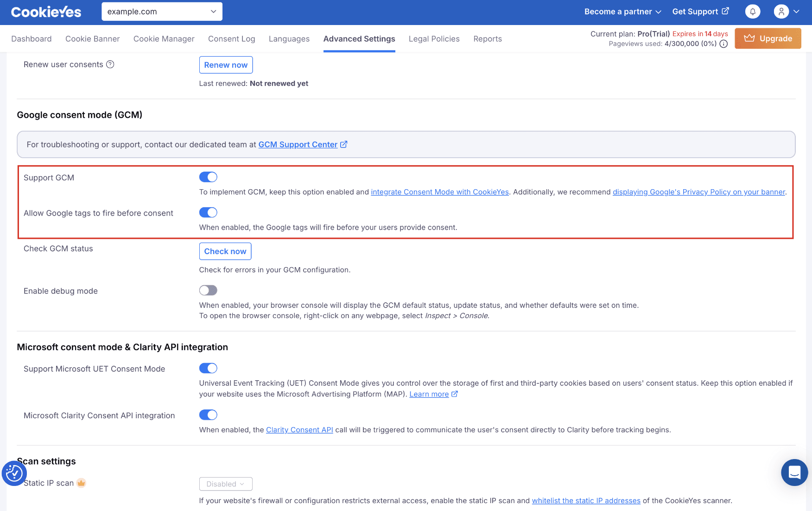
Task: Click external link icon after GCM Support Center
Action: tap(344, 145)
